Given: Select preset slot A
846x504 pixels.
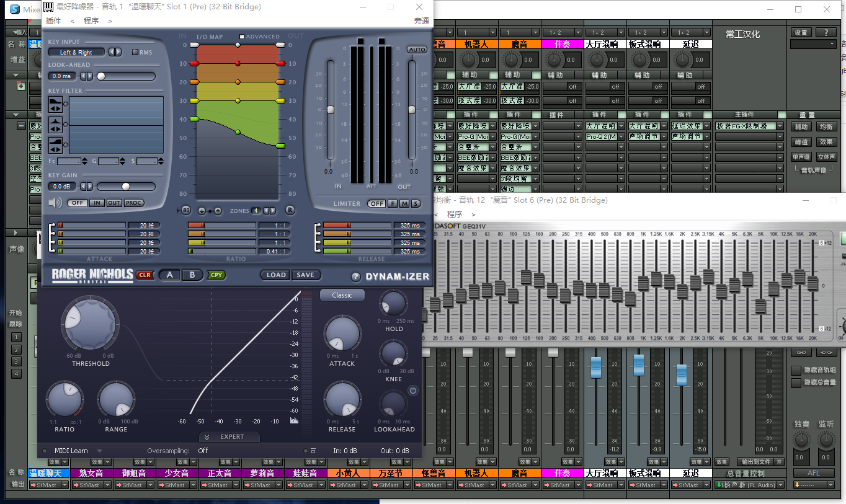Looking at the screenshot, I should (x=169, y=275).
